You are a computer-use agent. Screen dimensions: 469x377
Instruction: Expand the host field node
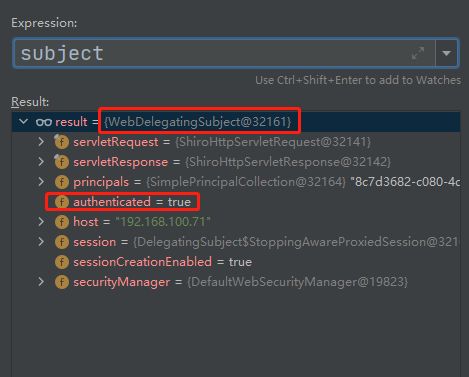click(41, 222)
